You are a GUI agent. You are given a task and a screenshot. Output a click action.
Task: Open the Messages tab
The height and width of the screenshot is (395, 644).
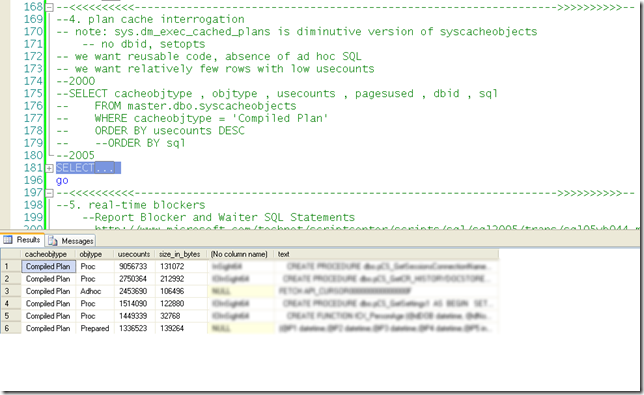[71, 241]
